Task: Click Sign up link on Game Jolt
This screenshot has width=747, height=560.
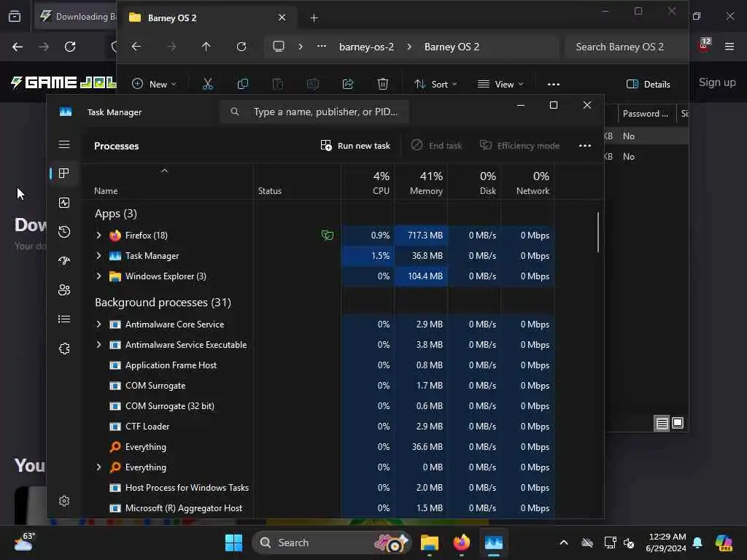Action: (717, 82)
